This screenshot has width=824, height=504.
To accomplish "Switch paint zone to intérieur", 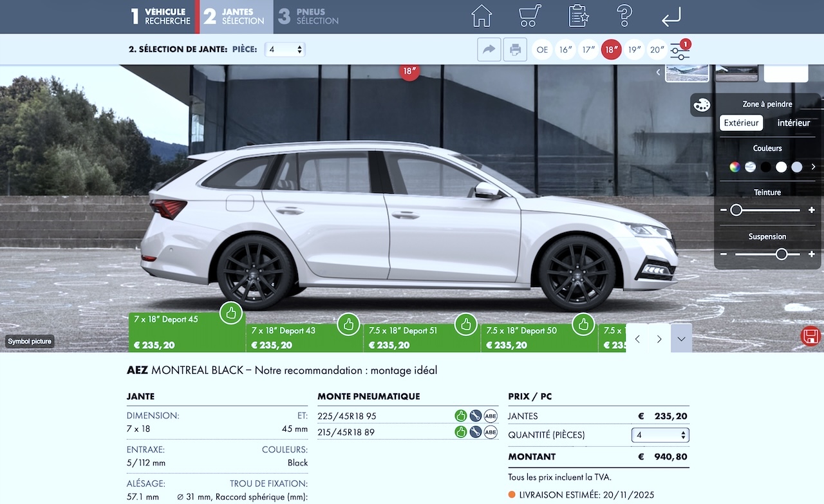I will pos(793,123).
